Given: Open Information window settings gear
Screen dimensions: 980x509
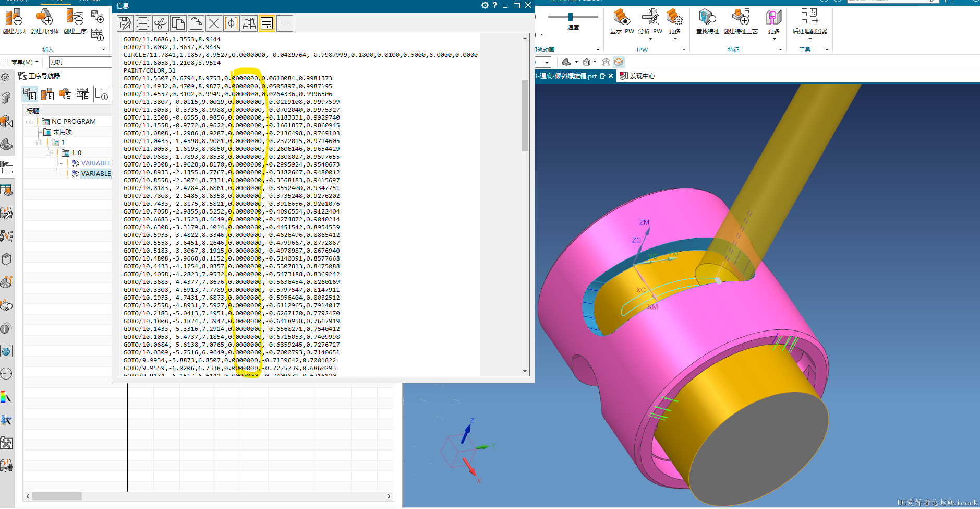Looking at the screenshot, I should 485,5.
